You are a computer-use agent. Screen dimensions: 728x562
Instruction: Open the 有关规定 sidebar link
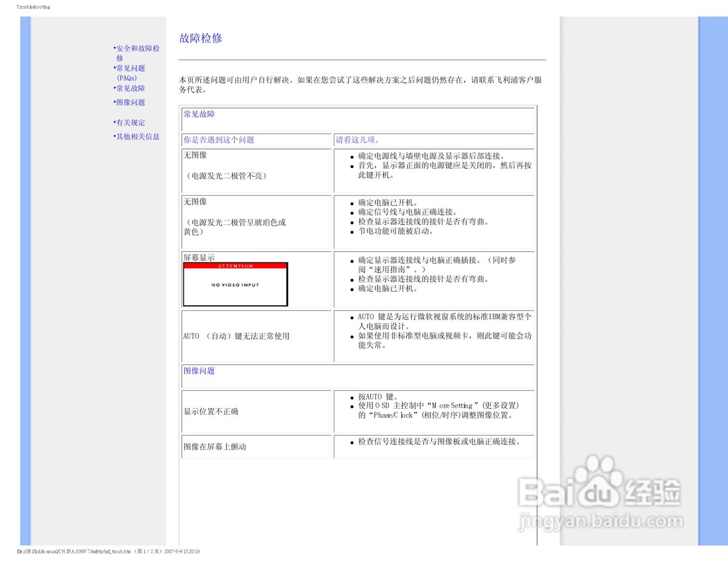pyautogui.click(x=130, y=122)
